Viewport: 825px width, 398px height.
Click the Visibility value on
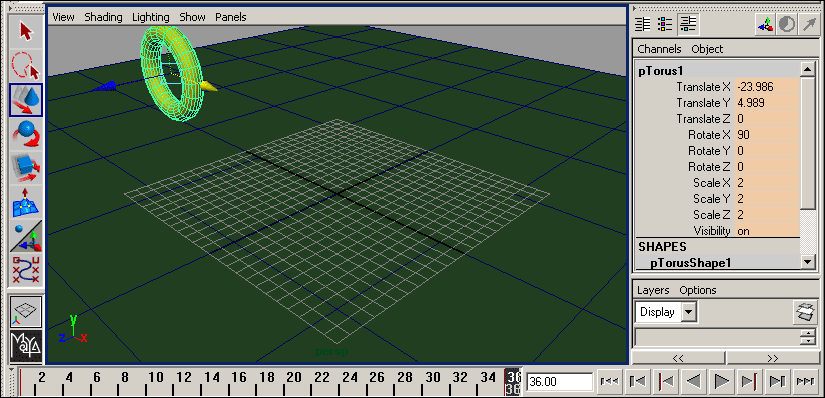point(767,231)
